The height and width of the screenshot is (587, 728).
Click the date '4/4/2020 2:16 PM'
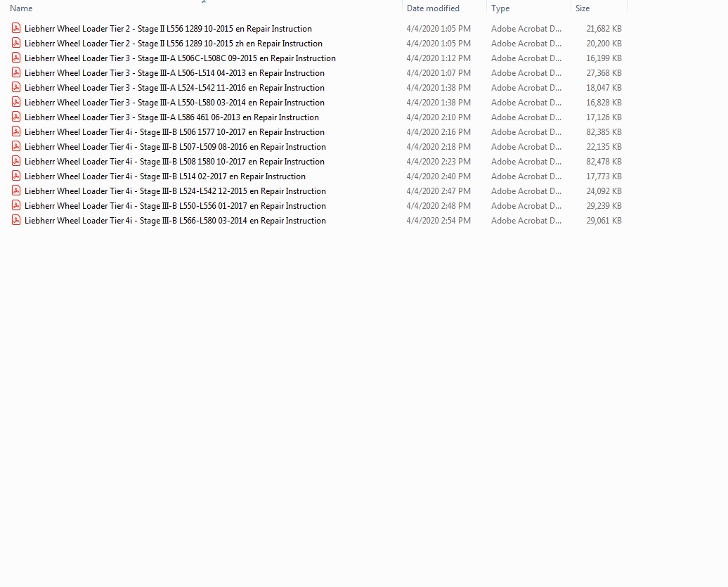pos(438,132)
